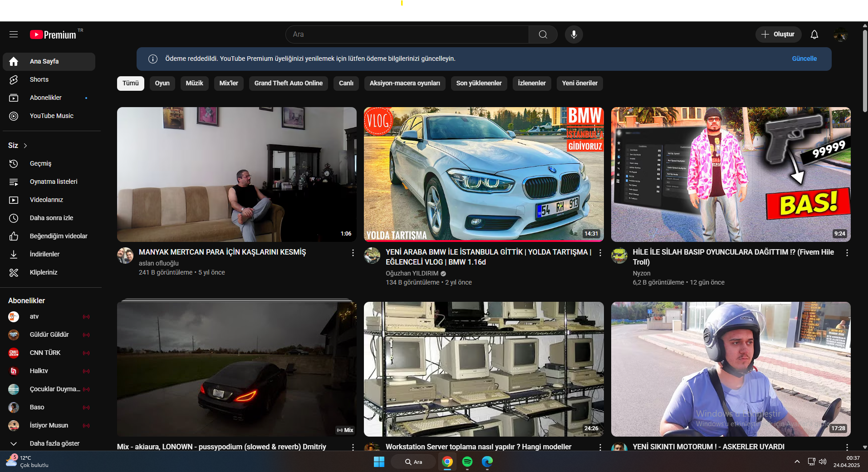This screenshot has width=868, height=472.
Task: Open the taskbar clock and date
Action: tap(847, 462)
